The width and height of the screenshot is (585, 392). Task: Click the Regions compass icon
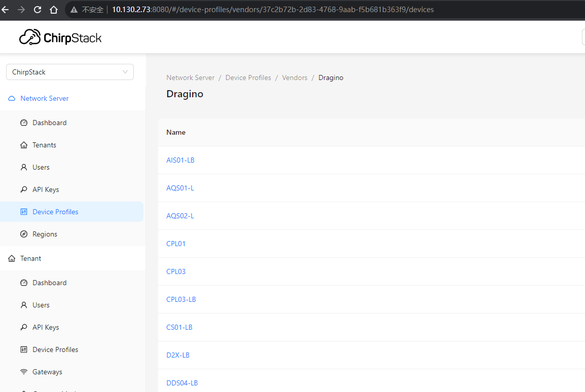[x=24, y=234]
